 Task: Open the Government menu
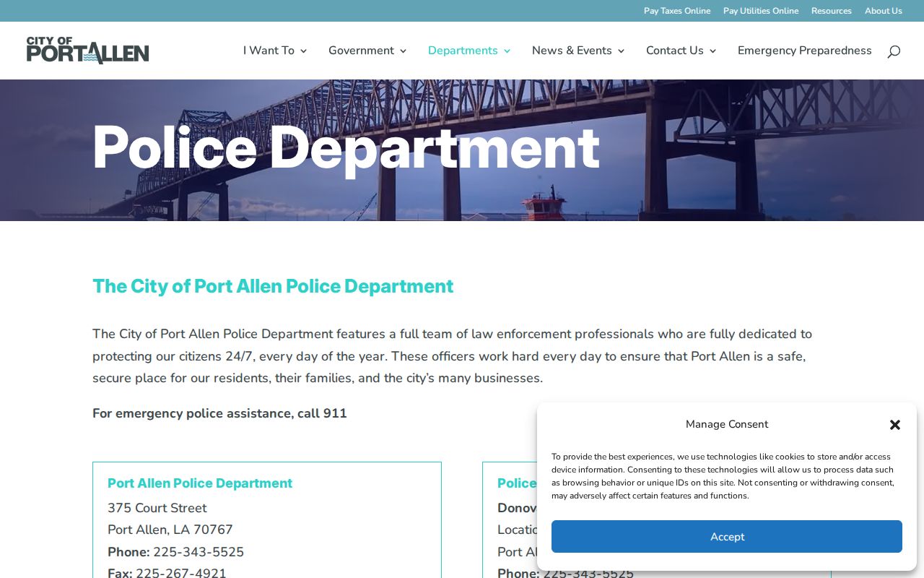361,51
